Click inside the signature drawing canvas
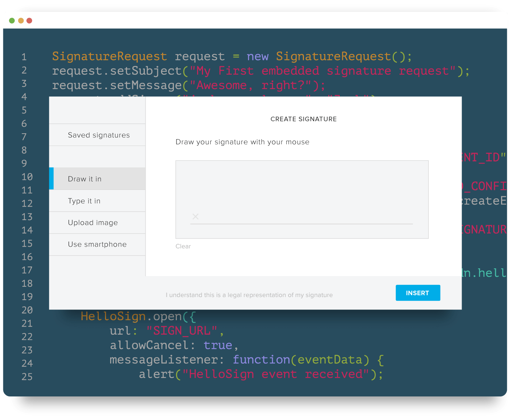This screenshot has width=511, height=420. pyautogui.click(x=302, y=200)
